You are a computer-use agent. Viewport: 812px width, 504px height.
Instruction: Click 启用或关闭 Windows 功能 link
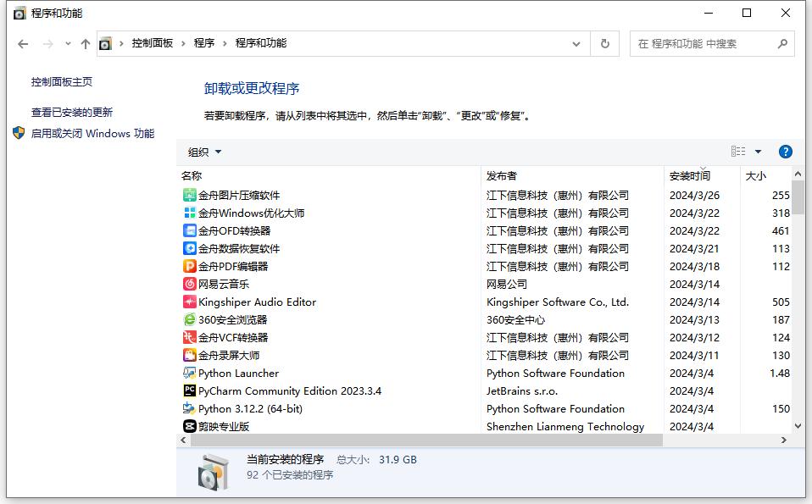click(x=92, y=133)
